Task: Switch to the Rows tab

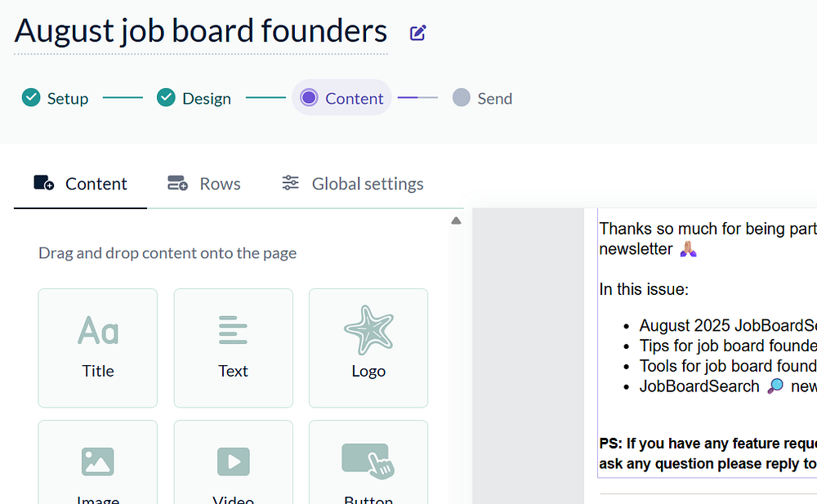Action: [204, 184]
